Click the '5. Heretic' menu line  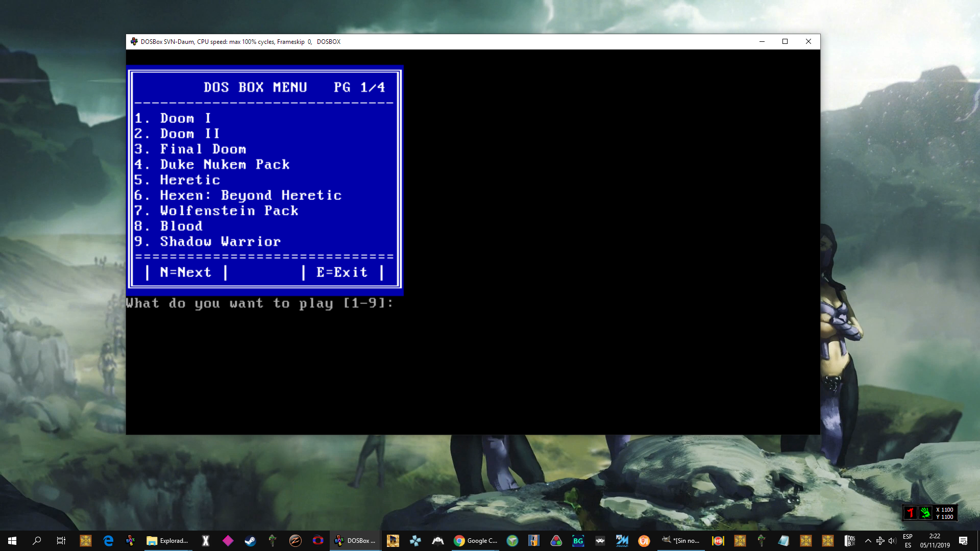[177, 180]
